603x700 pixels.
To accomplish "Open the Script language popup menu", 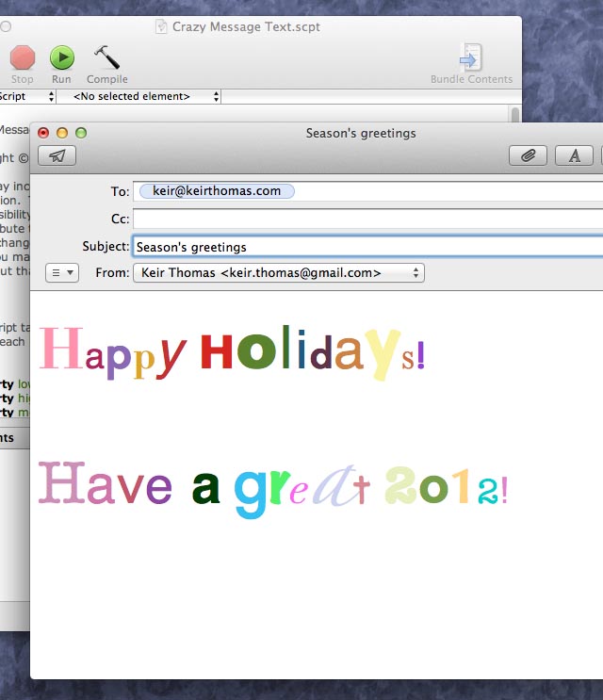I will (28, 96).
